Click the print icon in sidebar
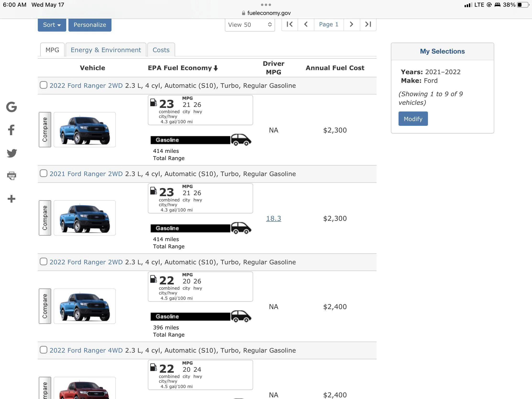 coord(11,176)
